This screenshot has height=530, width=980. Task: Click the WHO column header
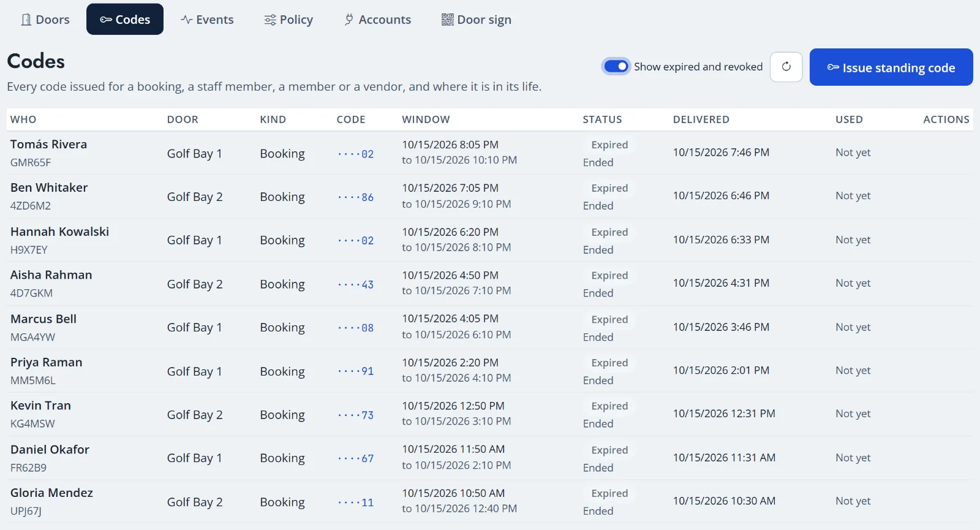23,119
